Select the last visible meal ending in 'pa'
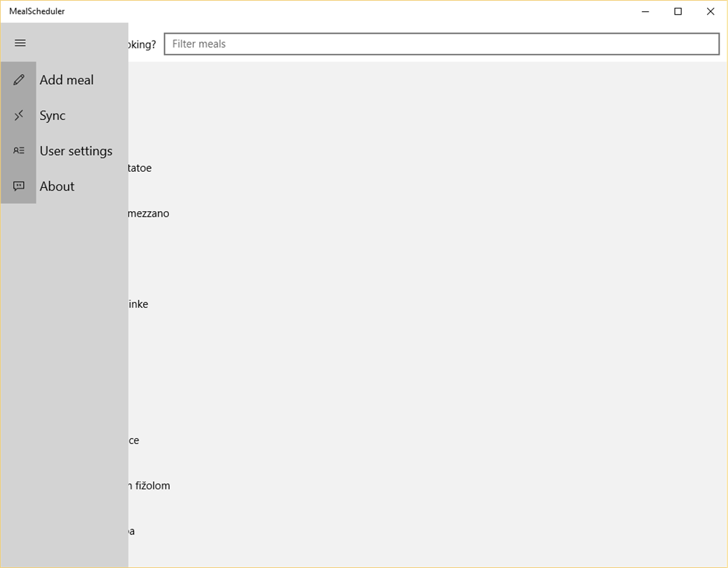Viewport: 728px width, 568px height. click(131, 532)
